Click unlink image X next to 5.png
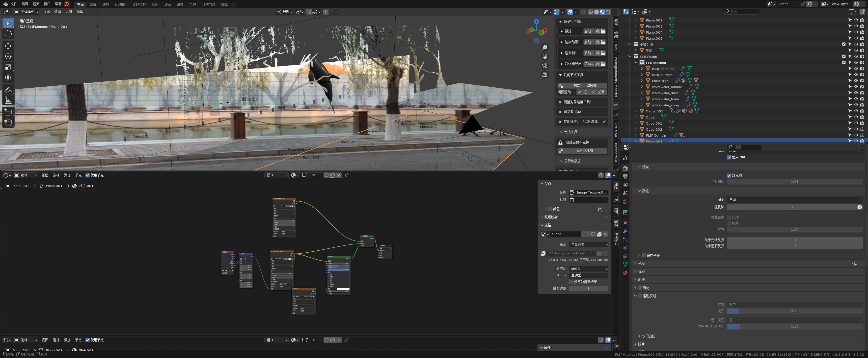Image resolution: width=868 pixels, height=358 pixels. 605,234
